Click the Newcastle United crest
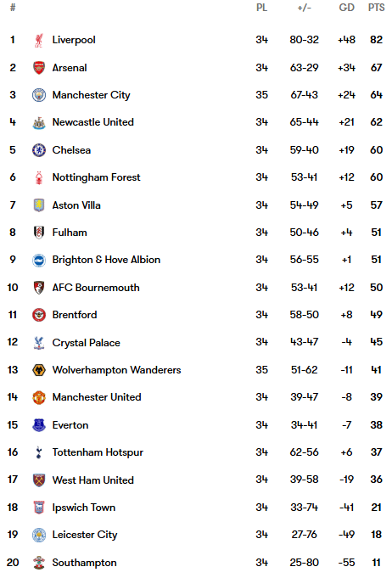 (39, 122)
